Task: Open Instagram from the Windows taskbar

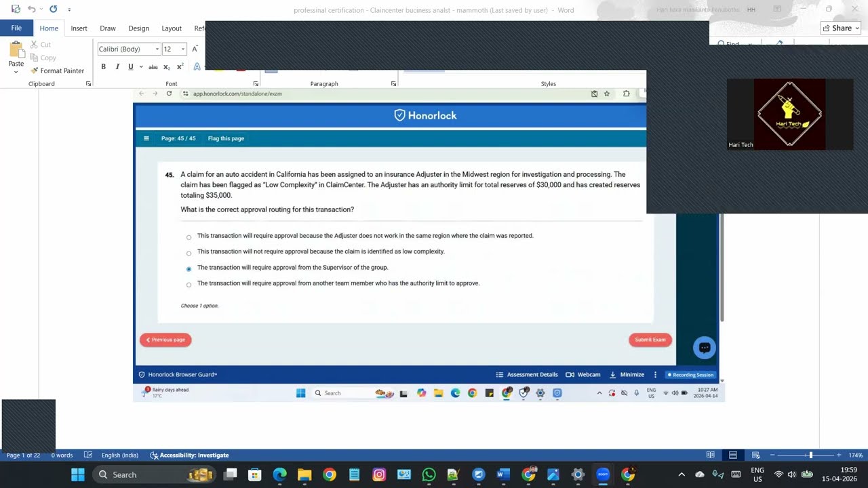Action: [x=379, y=474]
